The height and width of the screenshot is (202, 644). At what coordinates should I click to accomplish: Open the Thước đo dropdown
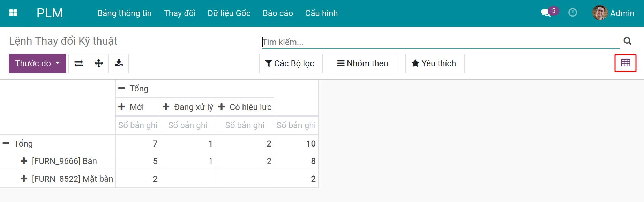37,63
